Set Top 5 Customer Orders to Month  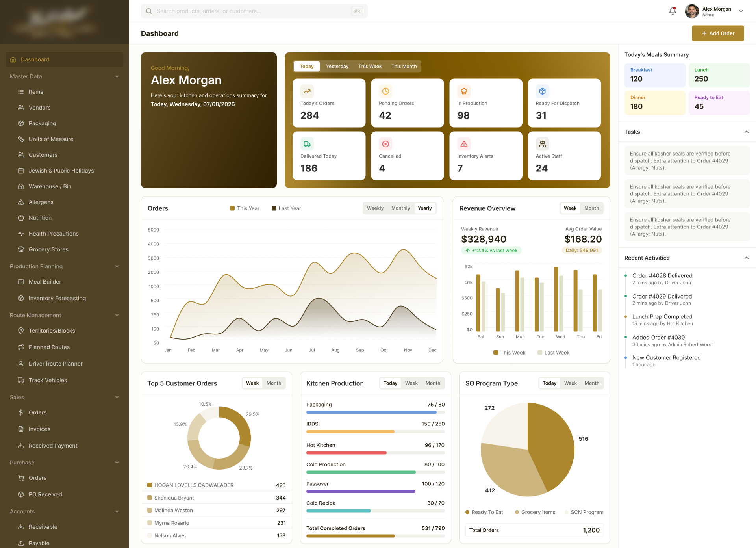pyautogui.click(x=274, y=383)
